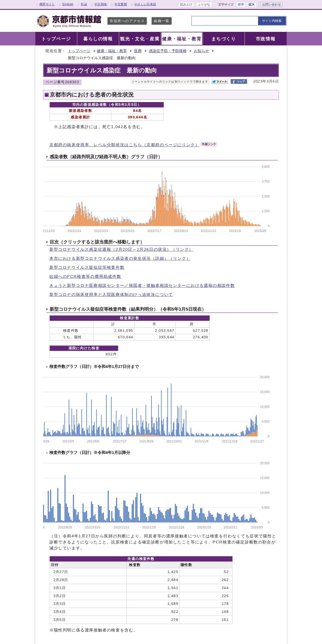
Task: Click test count graph until 令和4年1月27日
Action: click(x=157, y=409)
